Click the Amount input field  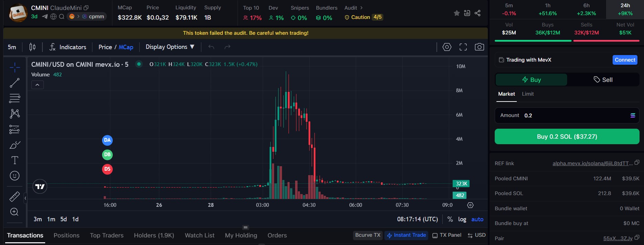[x=567, y=116]
